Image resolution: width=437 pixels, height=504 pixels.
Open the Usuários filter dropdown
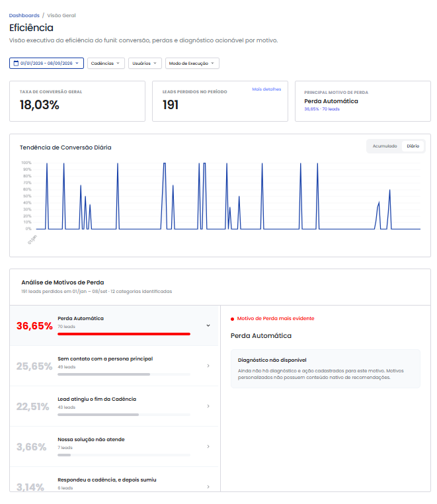[145, 63]
